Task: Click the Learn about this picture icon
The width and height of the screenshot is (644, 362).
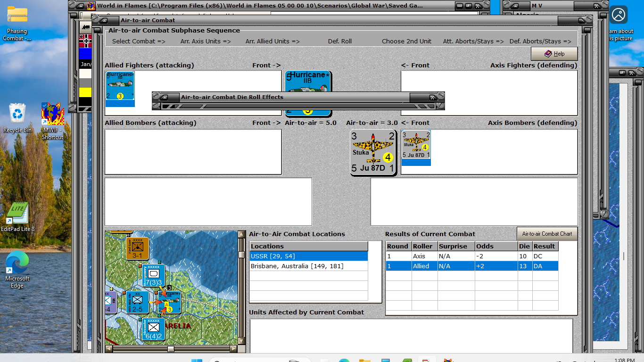Action: click(618, 15)
